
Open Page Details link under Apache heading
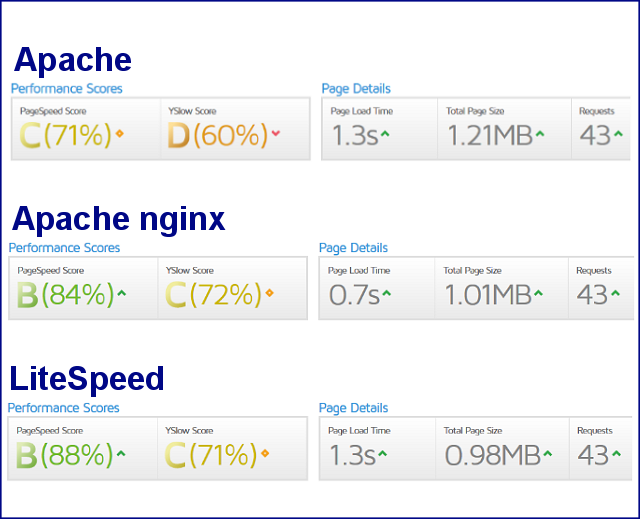[356, 89]
